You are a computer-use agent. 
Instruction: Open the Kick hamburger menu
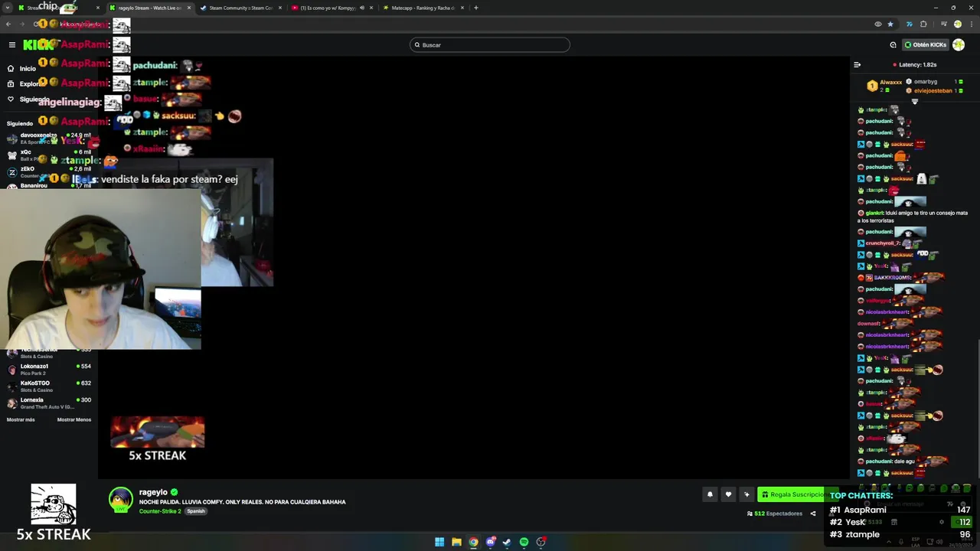pyautogui.click(x=11, y=45)
